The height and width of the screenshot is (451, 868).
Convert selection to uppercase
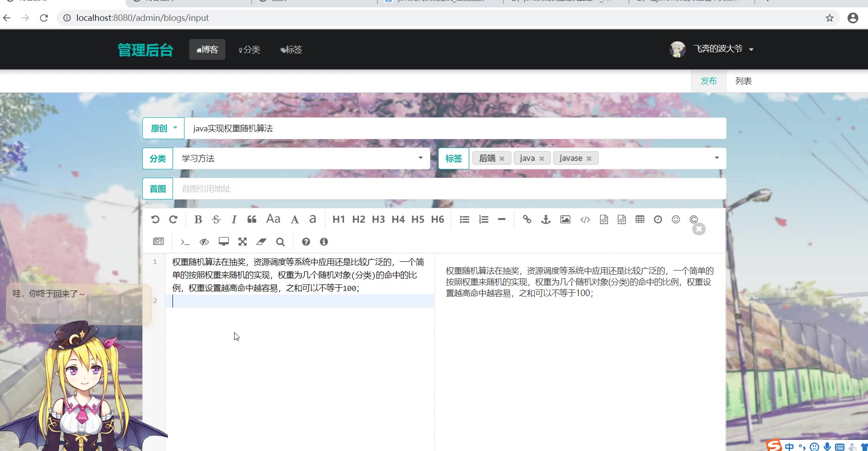pyautogui.click(x=294, y=219)
